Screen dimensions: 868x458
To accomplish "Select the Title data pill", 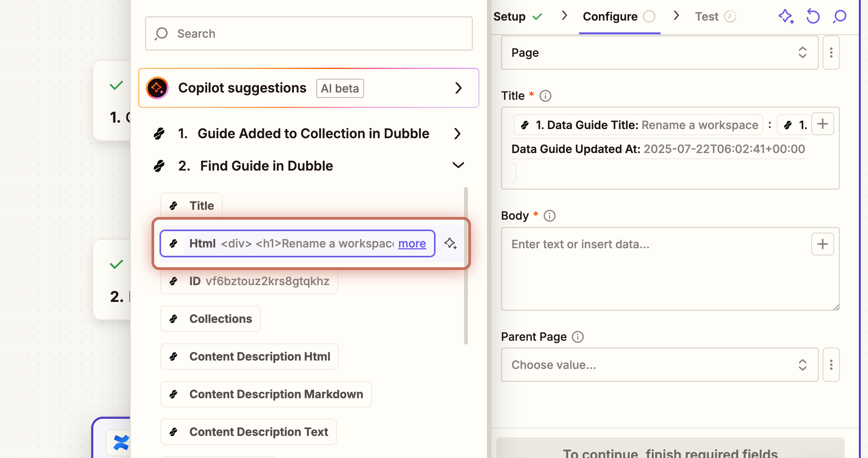I will point(191,206).
